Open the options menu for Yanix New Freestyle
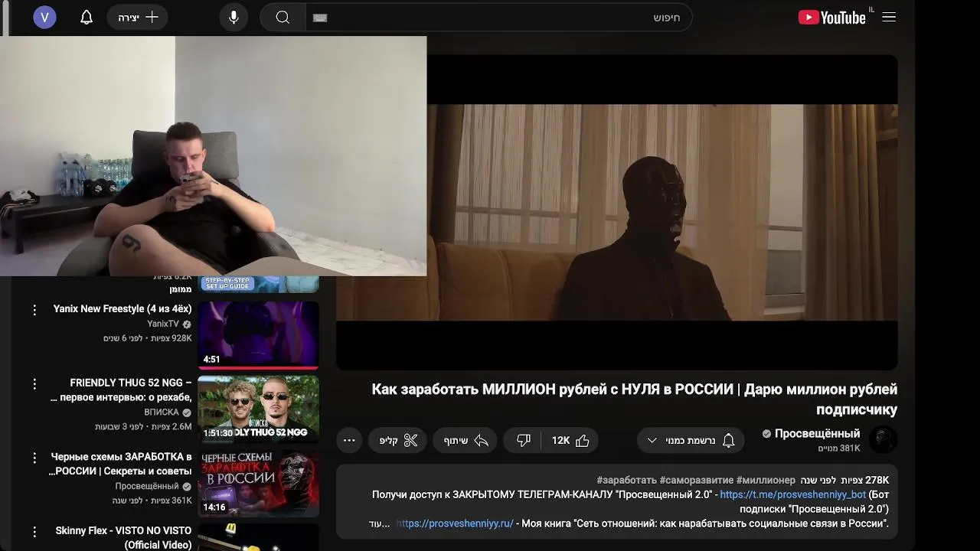 coord(34,309)
